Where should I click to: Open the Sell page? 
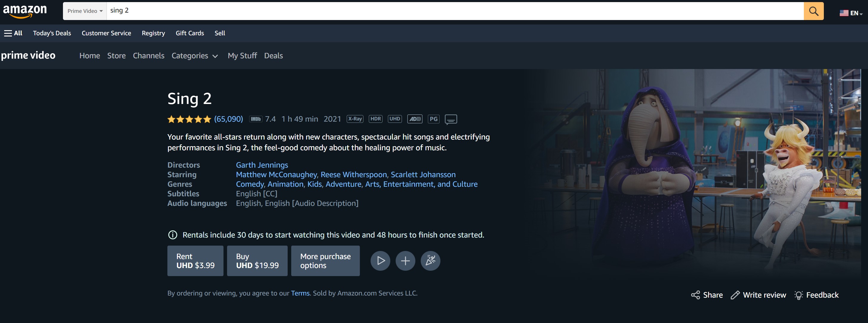[220, 33]
